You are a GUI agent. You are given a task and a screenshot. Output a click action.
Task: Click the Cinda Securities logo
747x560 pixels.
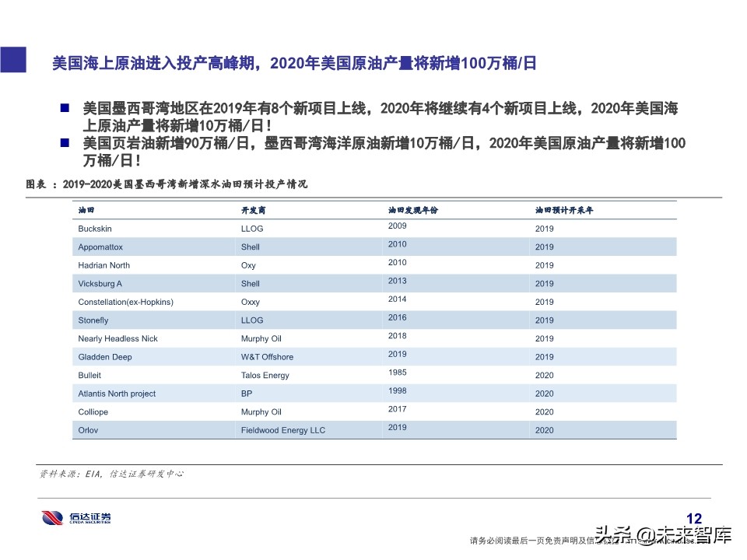pos(76,518)
